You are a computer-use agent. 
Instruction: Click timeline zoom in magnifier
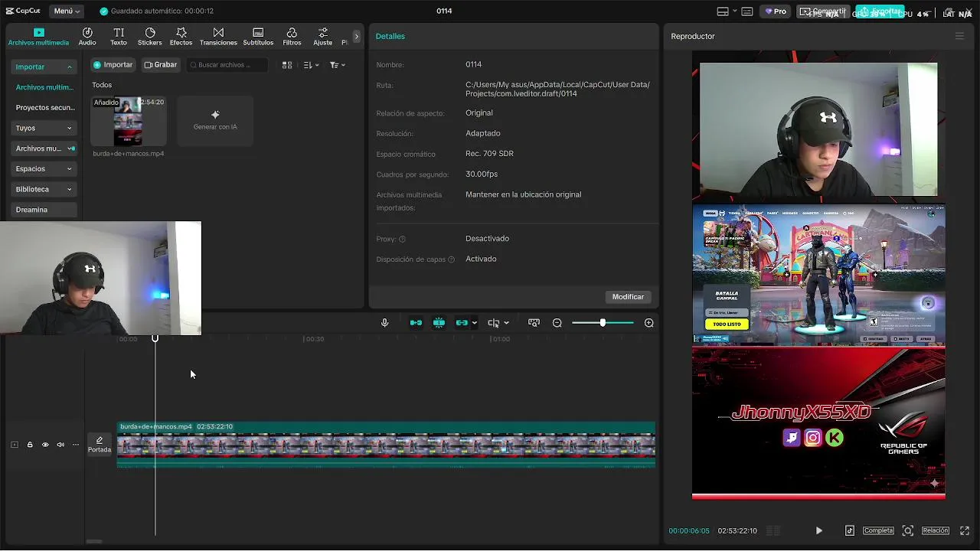coord(649,323)
